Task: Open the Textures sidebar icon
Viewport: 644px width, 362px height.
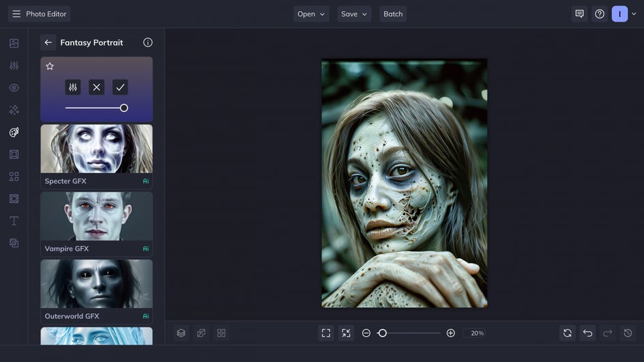Action: [x=14, y=199]
